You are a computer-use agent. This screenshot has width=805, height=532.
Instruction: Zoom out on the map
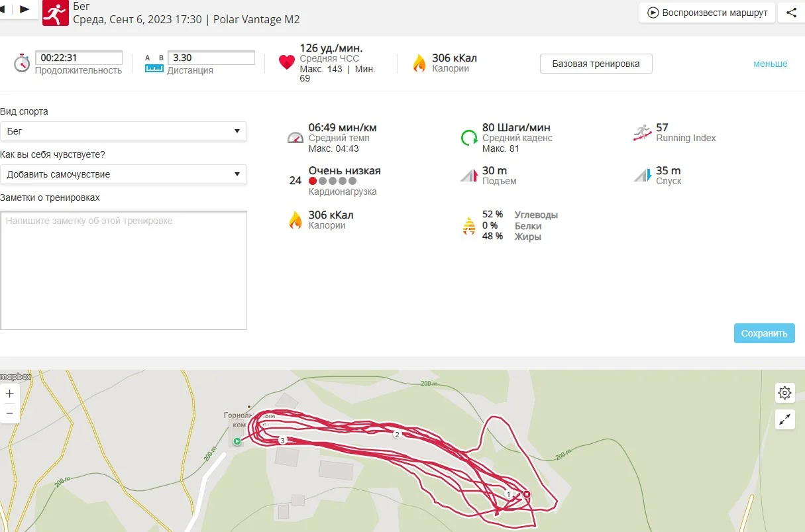[9, 413]
